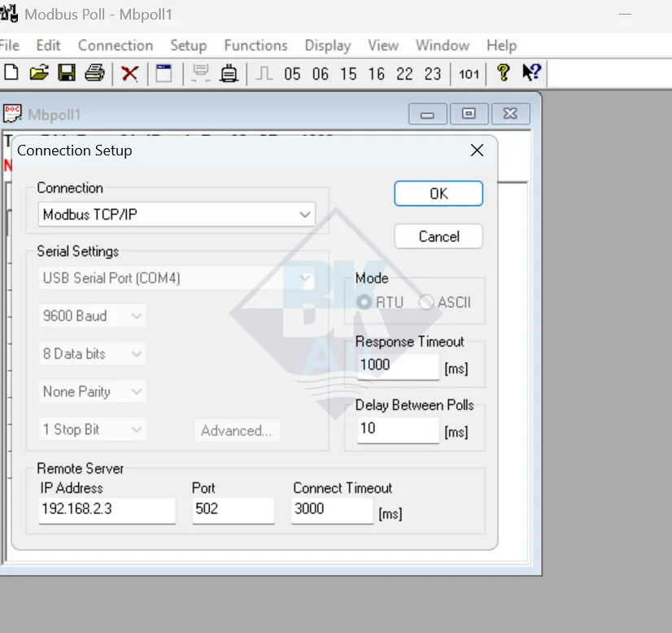672x633 pixels.
Task: Open the Display menu
Action: [x=327, y=45]
